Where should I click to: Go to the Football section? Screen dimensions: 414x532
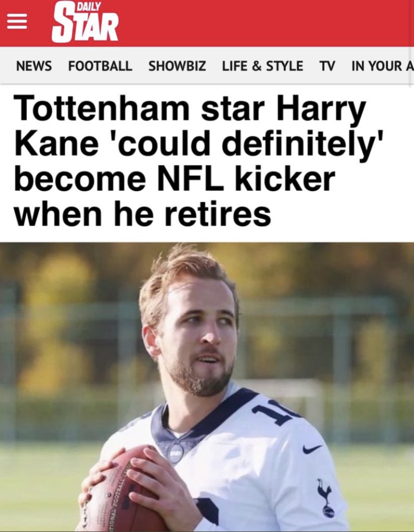[100, 66]
